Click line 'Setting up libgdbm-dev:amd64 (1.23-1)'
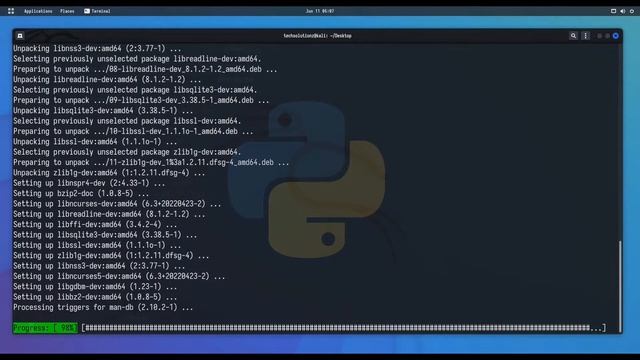The width and height of the screenshot is (640, 360). click(x=95, y=287)
